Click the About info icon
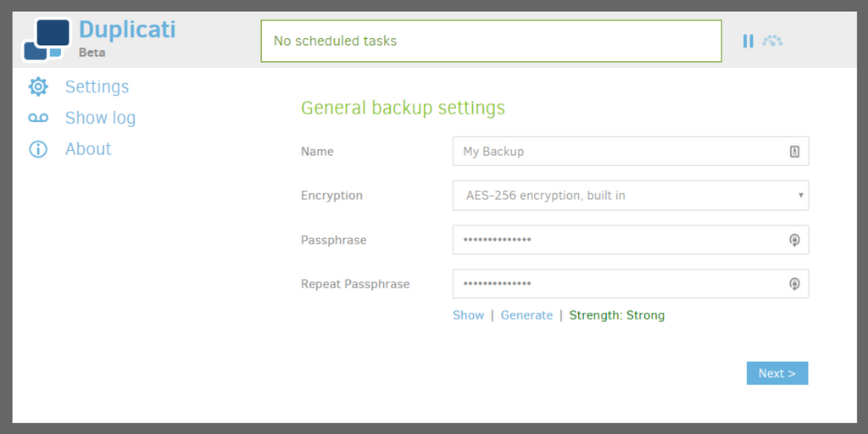Image resolution: width=868 pixels, height=434 pixels. (x=38, y=149)
